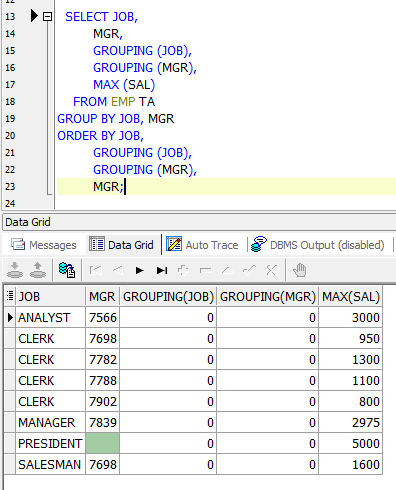Select the 1300 salary cell
Viewport: 396px width, 490px height.
tap(351, 360)
